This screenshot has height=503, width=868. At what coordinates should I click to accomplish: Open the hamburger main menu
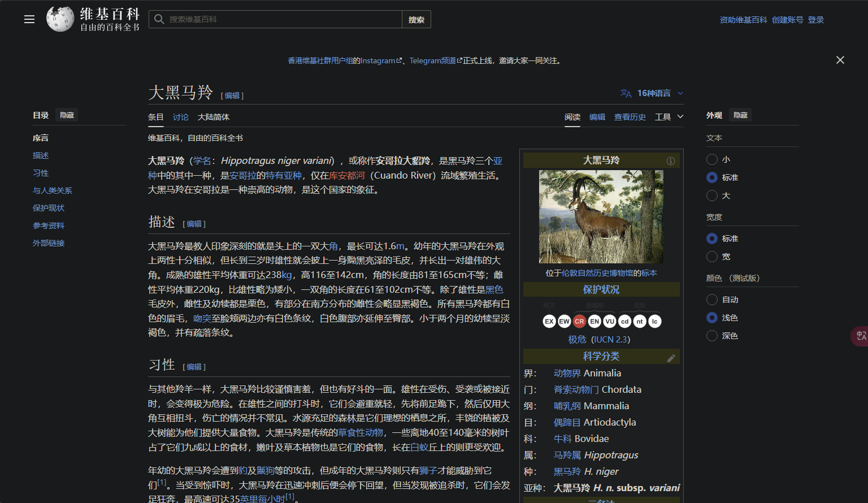29,20
